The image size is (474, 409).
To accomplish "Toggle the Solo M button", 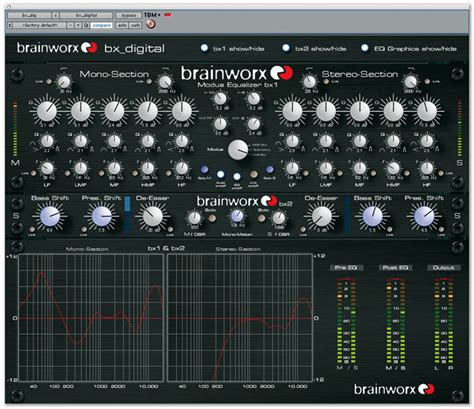I will pyautogui.click(x=204, y=170).
